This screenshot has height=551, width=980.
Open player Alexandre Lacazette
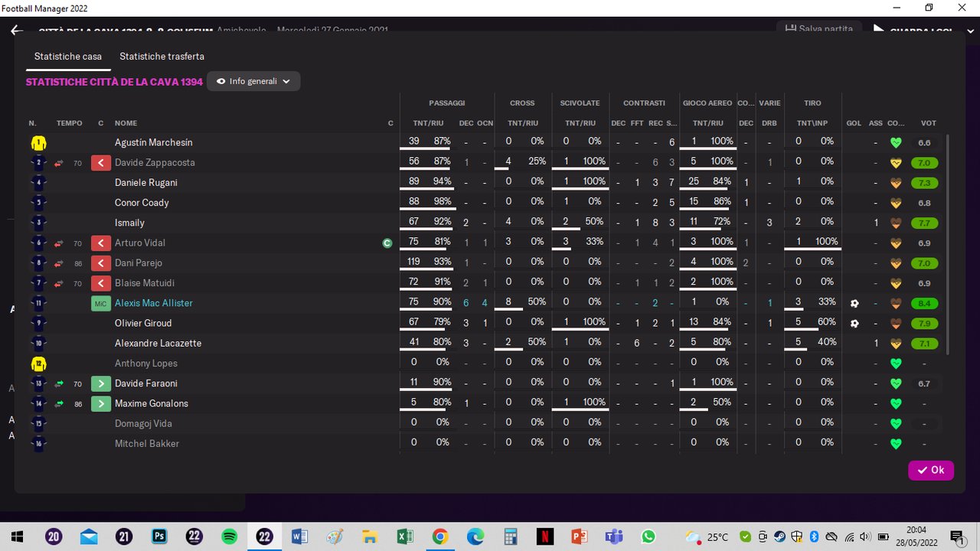click(x=158, y=343)
